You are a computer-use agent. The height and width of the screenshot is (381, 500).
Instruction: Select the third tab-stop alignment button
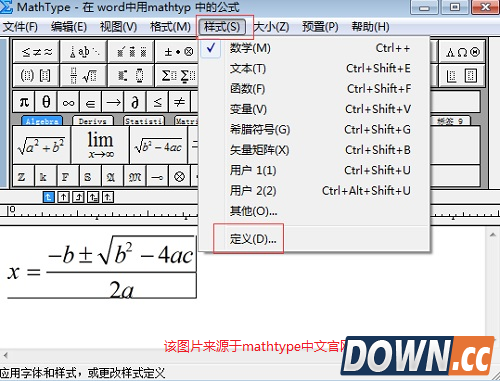coord(78,197)
